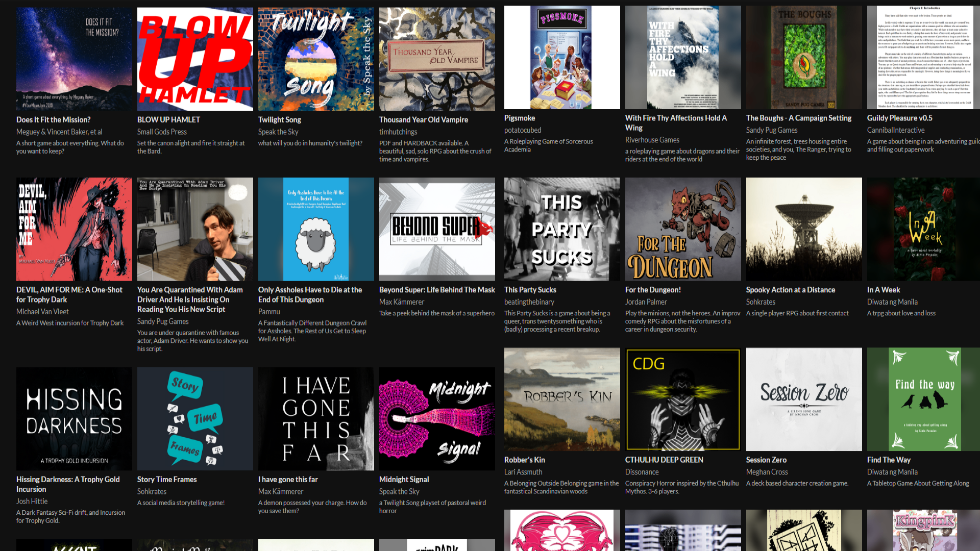Select the DEVIL, AIM FOR ME title
The width and height of the screenshot is (980, 551).
click(69, 294)
